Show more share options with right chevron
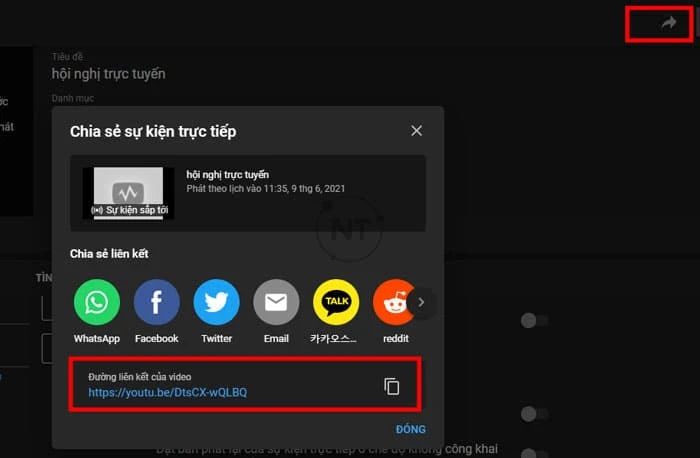Viewport: 700px width, 458px height. 421,302
